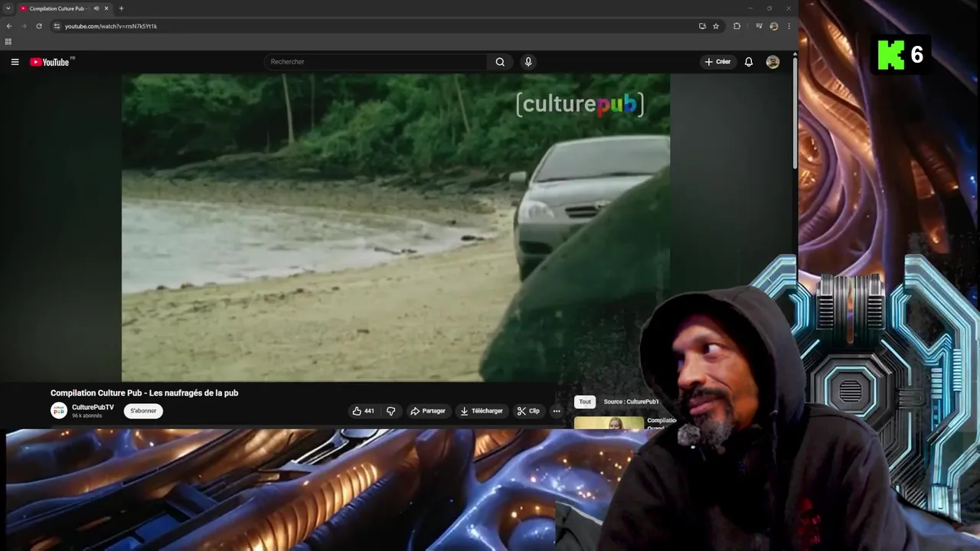View site information icon in address bar
This screenshot has width=980, height=551.
coord(57,26)
